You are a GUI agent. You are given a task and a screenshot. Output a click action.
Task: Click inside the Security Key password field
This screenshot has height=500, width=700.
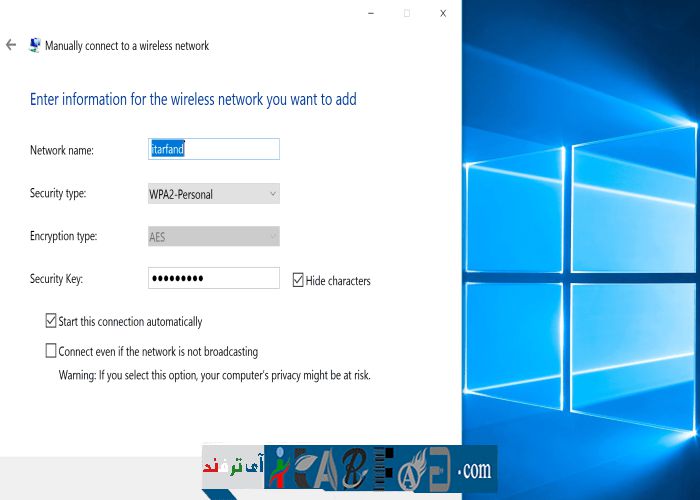(x=213, y=279)
